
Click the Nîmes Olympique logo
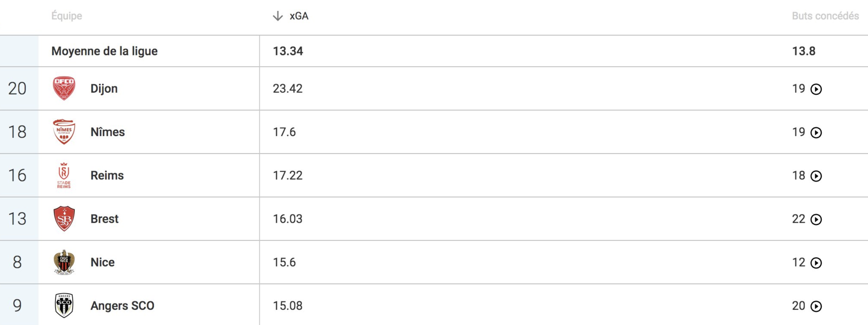click(64, 132)
